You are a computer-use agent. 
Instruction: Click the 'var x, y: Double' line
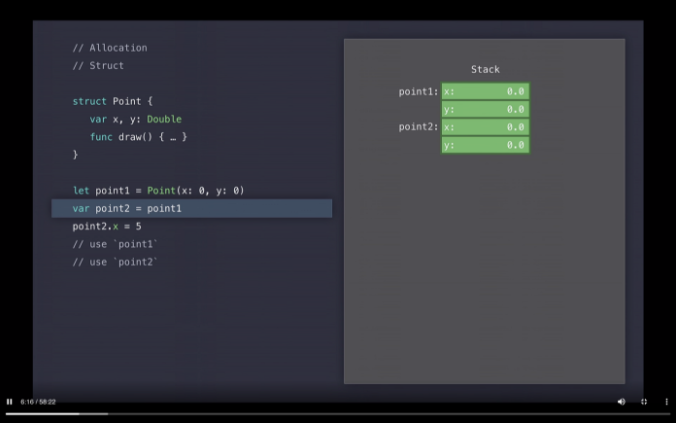(x=136, y=119)
